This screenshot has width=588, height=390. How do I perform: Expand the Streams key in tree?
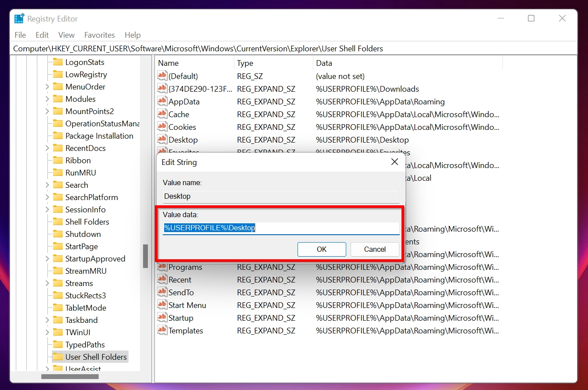(47, 283)
